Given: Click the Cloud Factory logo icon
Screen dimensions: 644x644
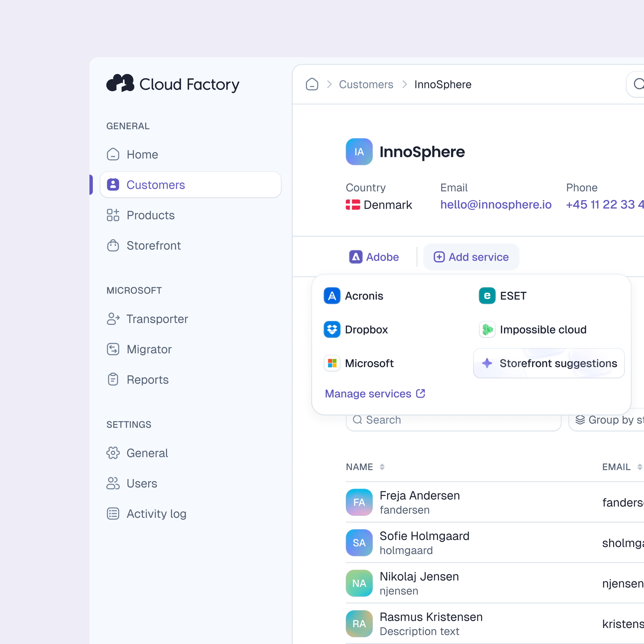Looking at the screenshot, I should [120, 83].
